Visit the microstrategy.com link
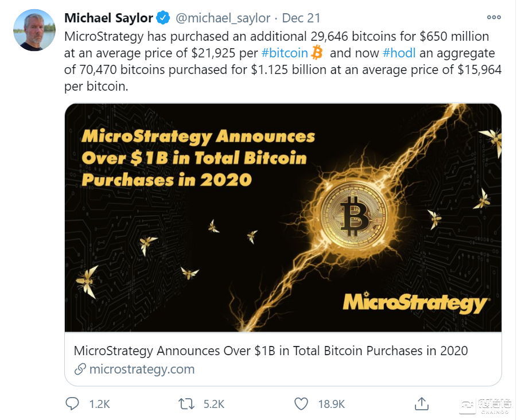This screenshot has height=420, width=517. [142, 369]
